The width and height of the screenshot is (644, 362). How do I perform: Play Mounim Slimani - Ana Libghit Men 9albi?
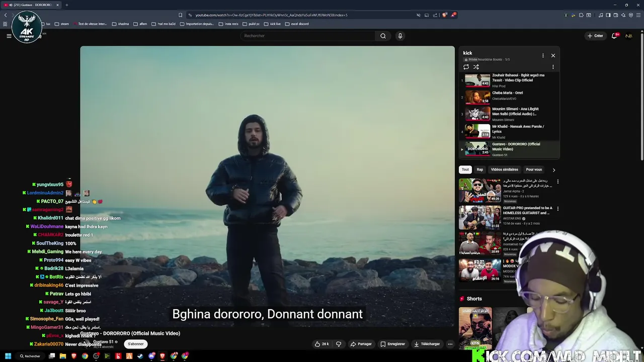[x=509, y=114]
